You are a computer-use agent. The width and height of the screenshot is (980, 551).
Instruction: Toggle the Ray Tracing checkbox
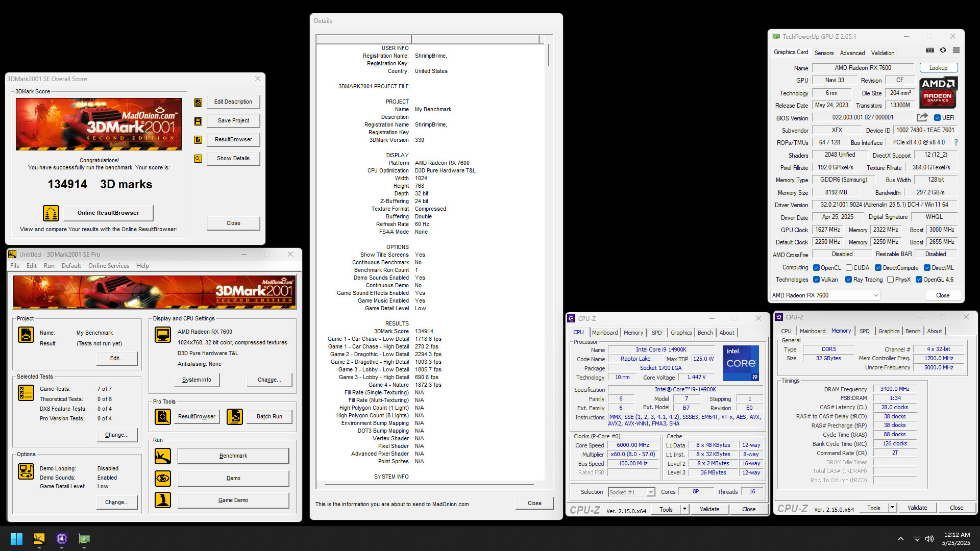(848, 280)
